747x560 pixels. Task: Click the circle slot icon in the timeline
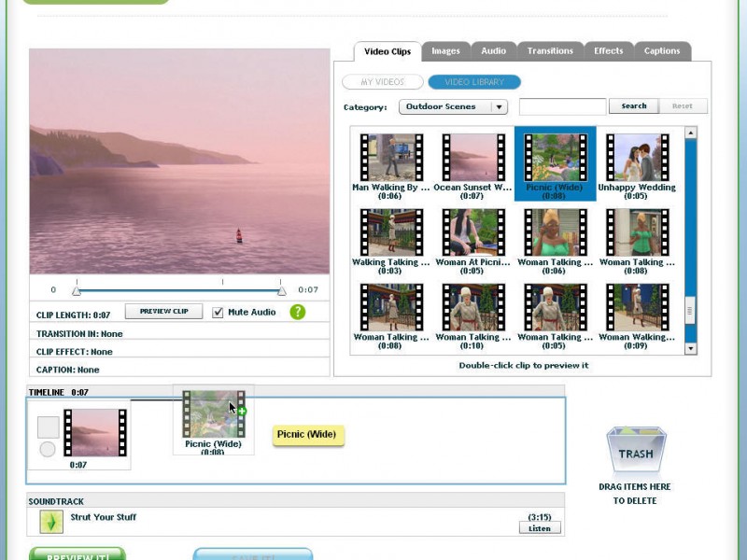48,450
